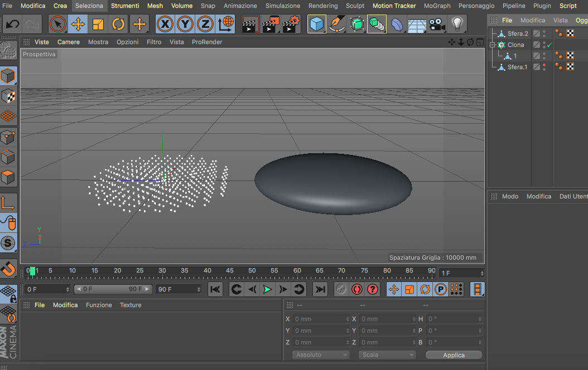Click the Pen spline tool icon

click(x=336, y=25)
